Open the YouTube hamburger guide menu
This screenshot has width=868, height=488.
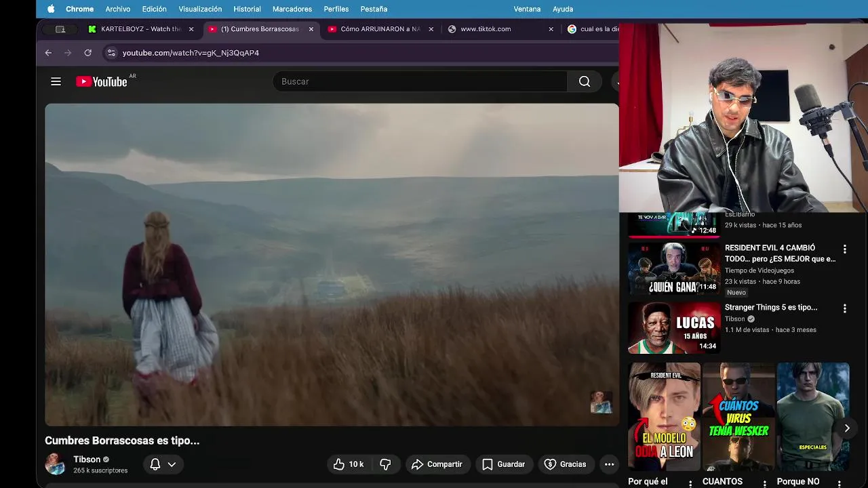point(56,81)
